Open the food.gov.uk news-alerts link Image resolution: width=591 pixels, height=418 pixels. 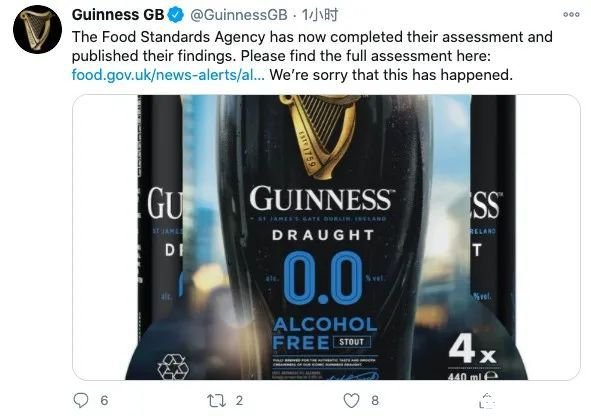click(x=168, y=75)
